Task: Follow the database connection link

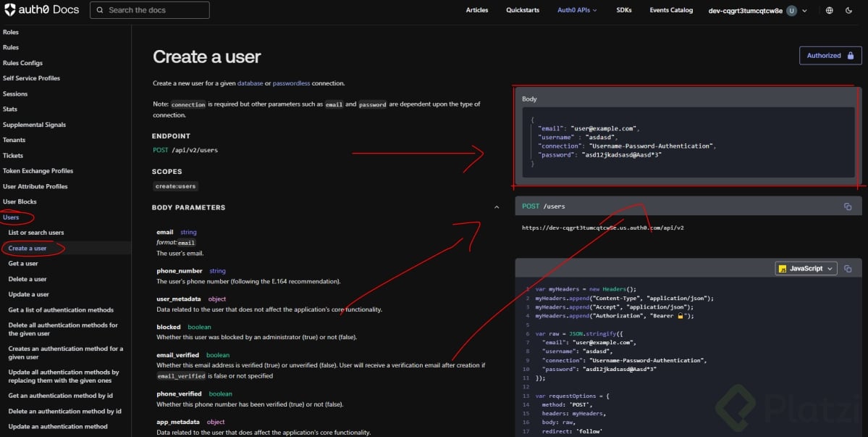Action: pos(250,83)
